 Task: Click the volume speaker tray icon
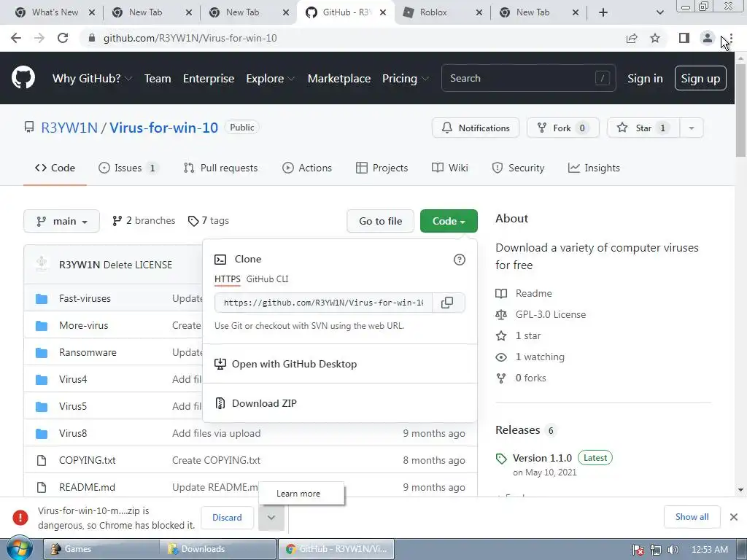click(x=673, y=550)
